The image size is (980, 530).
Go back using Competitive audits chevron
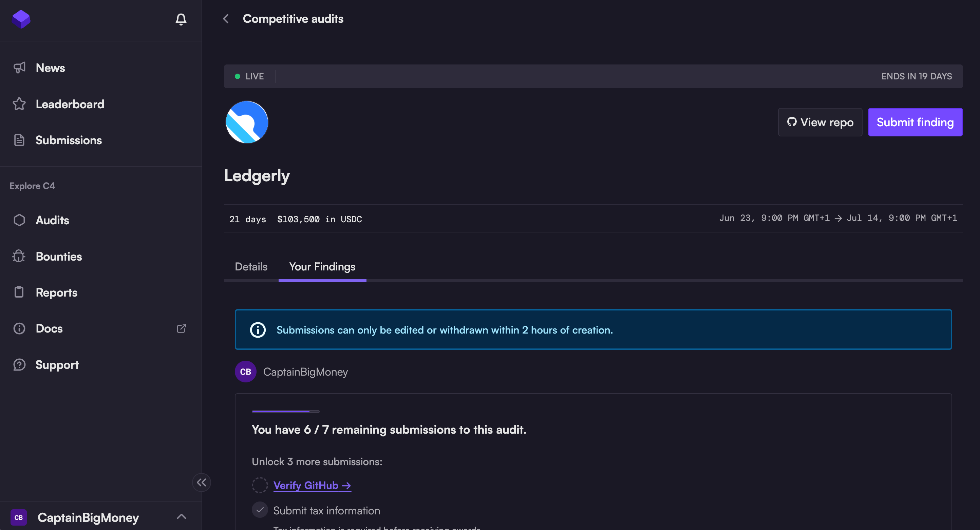[226, 19]
